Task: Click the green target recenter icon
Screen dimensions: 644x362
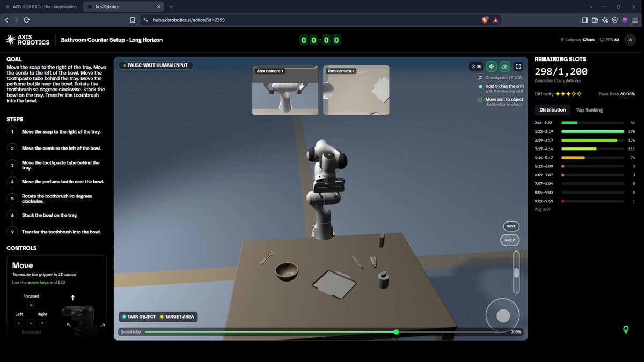Action: [x=491, y=67]
